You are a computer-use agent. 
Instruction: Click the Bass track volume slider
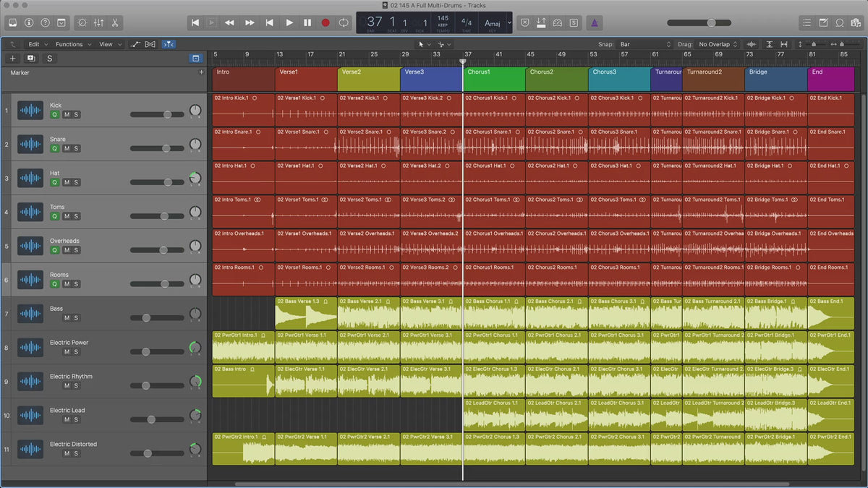pyautogui.click(x=146, y=317)
